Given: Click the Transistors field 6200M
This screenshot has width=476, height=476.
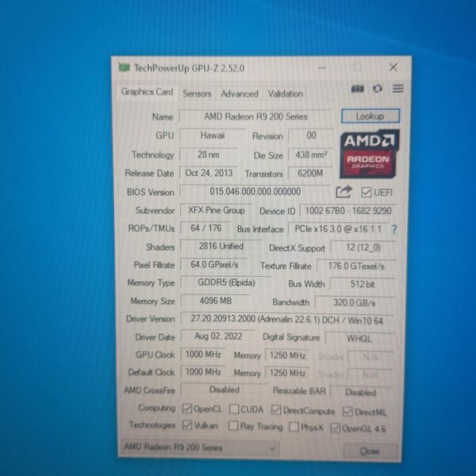Looking at the screenshot, I should tap(310, 173).
